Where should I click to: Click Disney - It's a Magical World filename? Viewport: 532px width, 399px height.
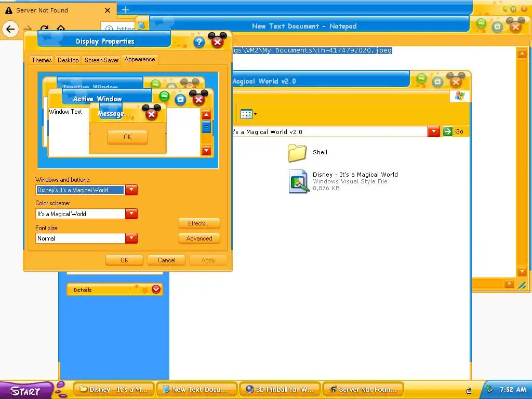pyautogui.click(x=355, y=175)
